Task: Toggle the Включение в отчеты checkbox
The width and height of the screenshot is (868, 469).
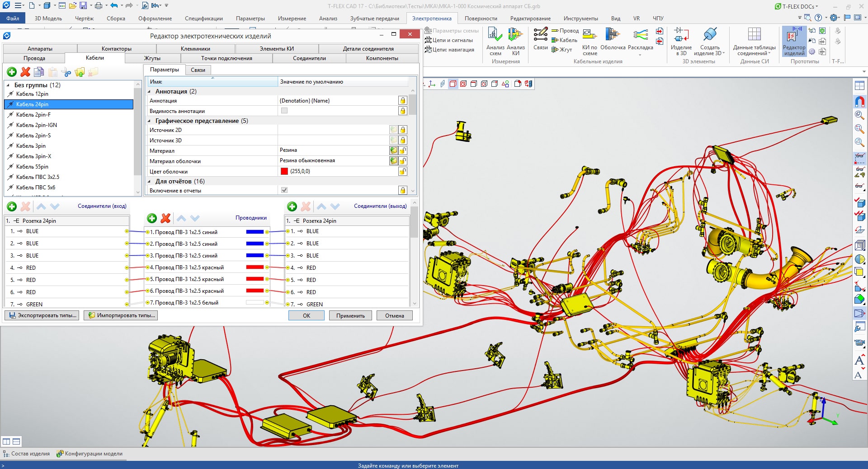Action: pyautogui.click(x=284, y=190)
